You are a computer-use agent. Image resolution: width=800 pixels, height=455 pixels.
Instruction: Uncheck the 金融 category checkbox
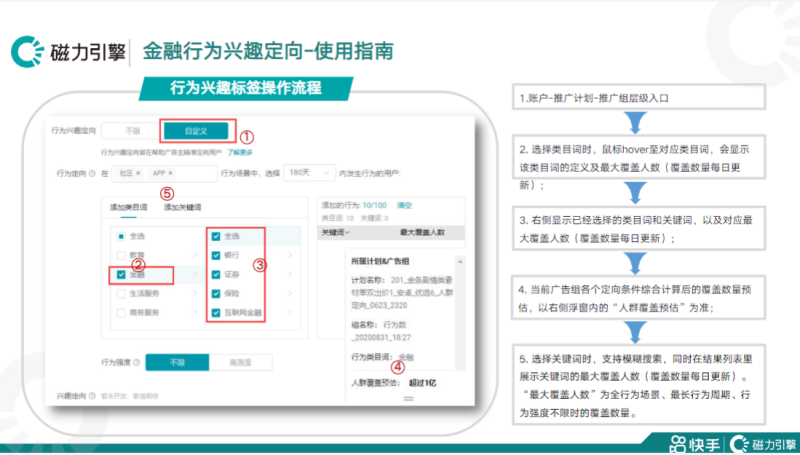click(121, 274)
